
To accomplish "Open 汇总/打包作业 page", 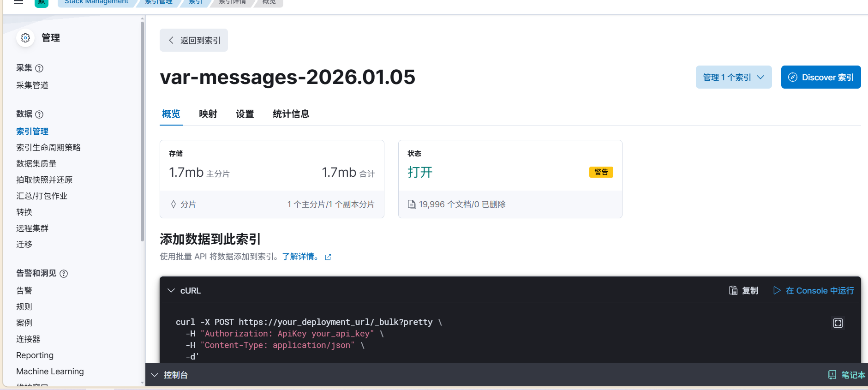I will 42,196.
